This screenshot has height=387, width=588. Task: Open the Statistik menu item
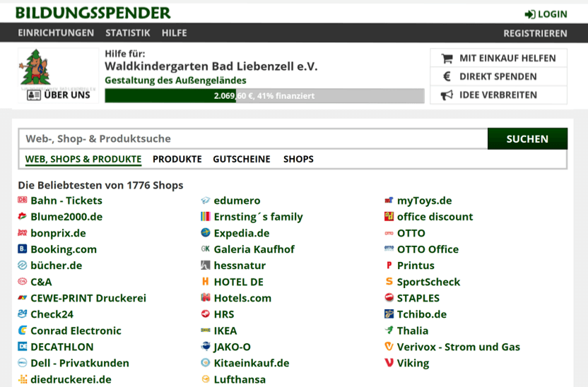[127, 33]
